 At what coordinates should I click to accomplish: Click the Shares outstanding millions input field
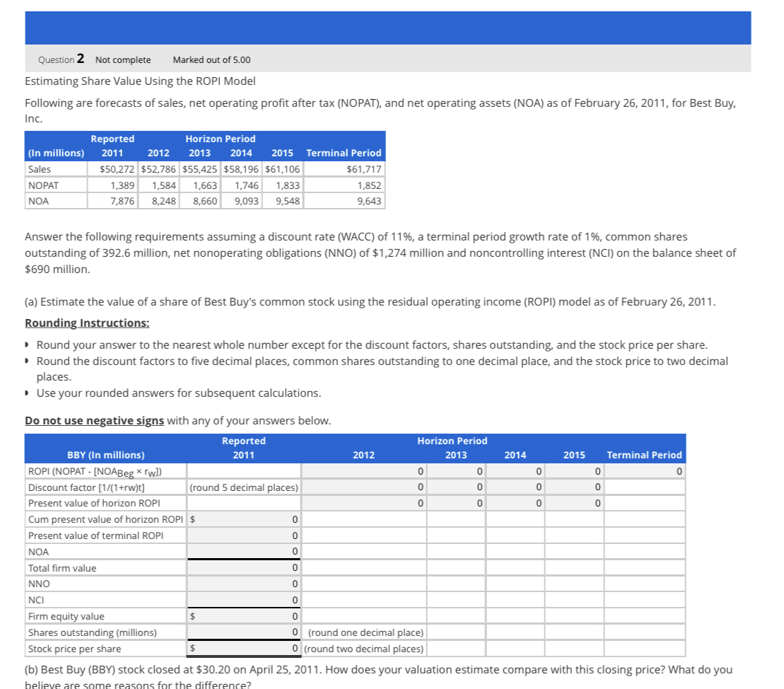point(244,632)
